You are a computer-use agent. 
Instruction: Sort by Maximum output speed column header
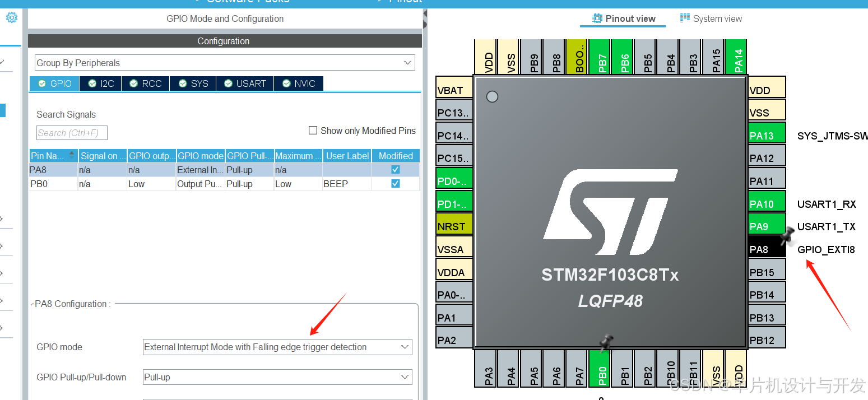(299, 156)
